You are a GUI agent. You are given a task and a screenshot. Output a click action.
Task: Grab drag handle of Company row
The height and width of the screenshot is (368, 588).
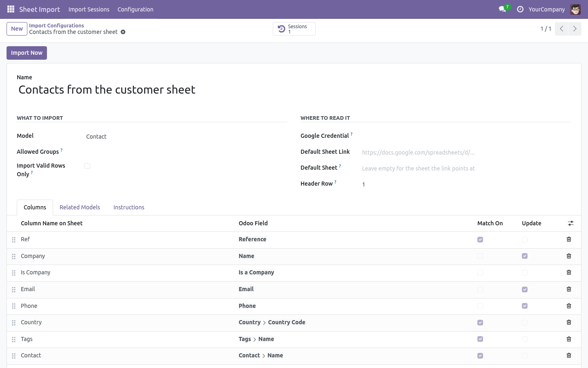pyautogui.click(x=13, y=256)
